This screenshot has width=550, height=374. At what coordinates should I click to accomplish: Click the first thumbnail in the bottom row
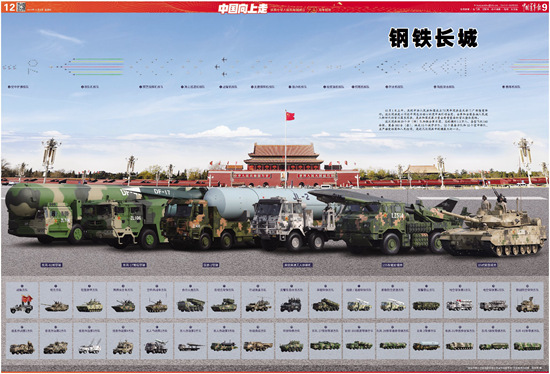pos(22,341)
